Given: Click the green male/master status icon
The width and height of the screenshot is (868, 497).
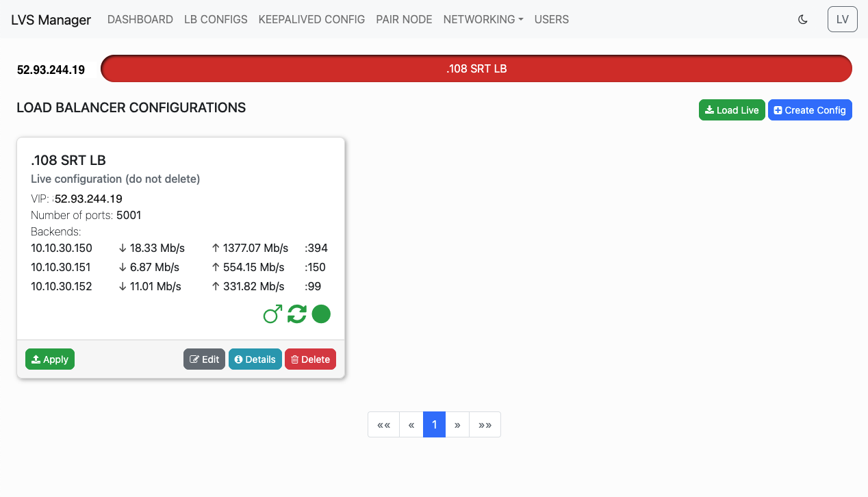Looking at the screenshot, I should (272, 314).
